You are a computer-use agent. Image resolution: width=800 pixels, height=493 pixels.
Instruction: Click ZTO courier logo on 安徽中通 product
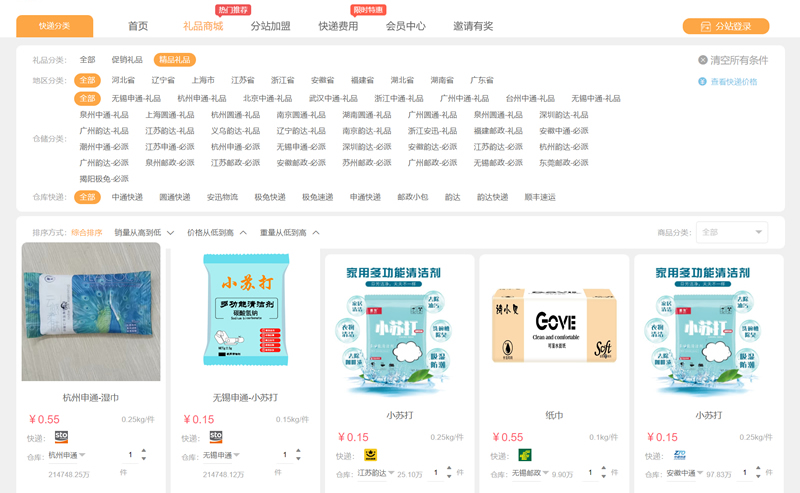tap(680, 455)
